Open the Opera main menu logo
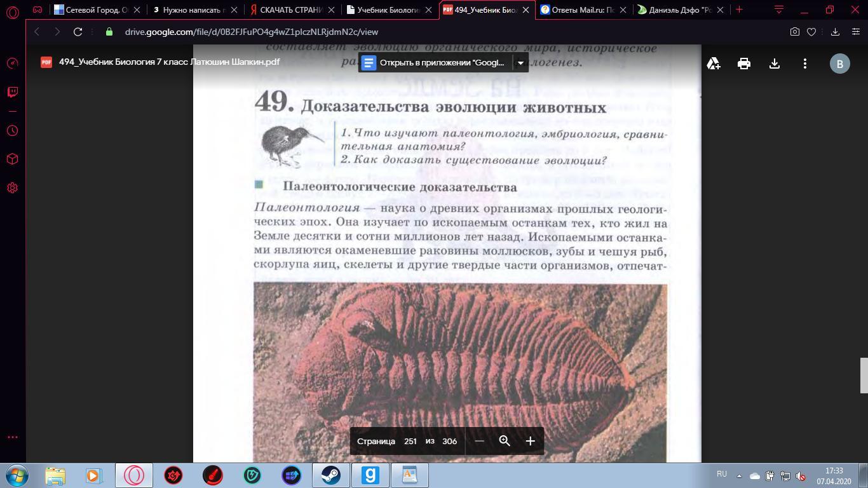Viewport: 868px width, 488px height. [13, 12]
